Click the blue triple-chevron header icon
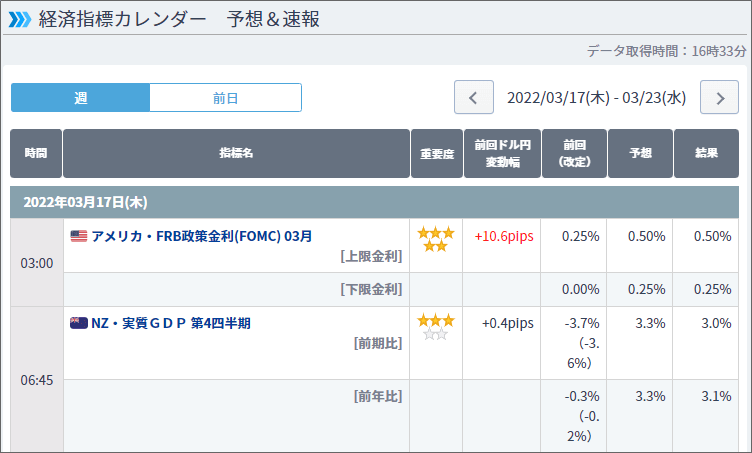Image resolution: width=752 pixels, height=453 pixels. click(x=19, y=19)
